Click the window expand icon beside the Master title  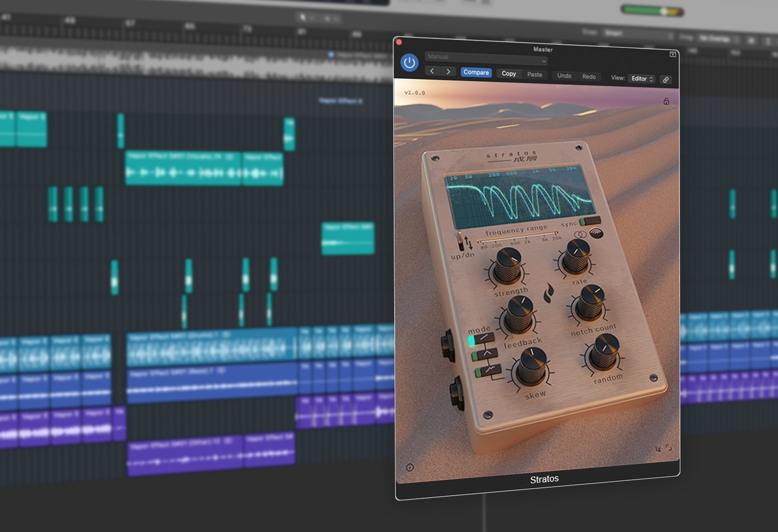click(x=673, y=54)
